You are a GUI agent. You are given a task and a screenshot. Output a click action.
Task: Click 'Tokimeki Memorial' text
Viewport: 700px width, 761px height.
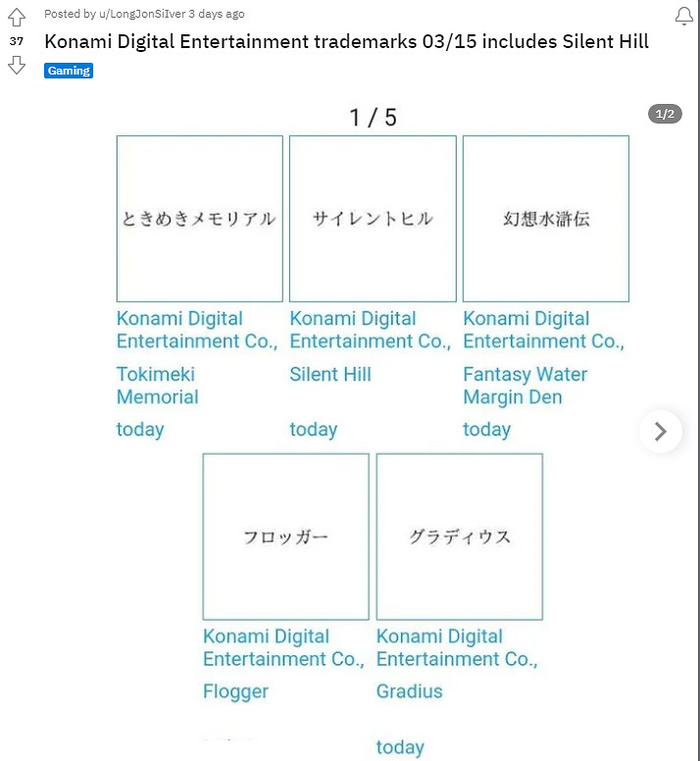pos(157,385)
